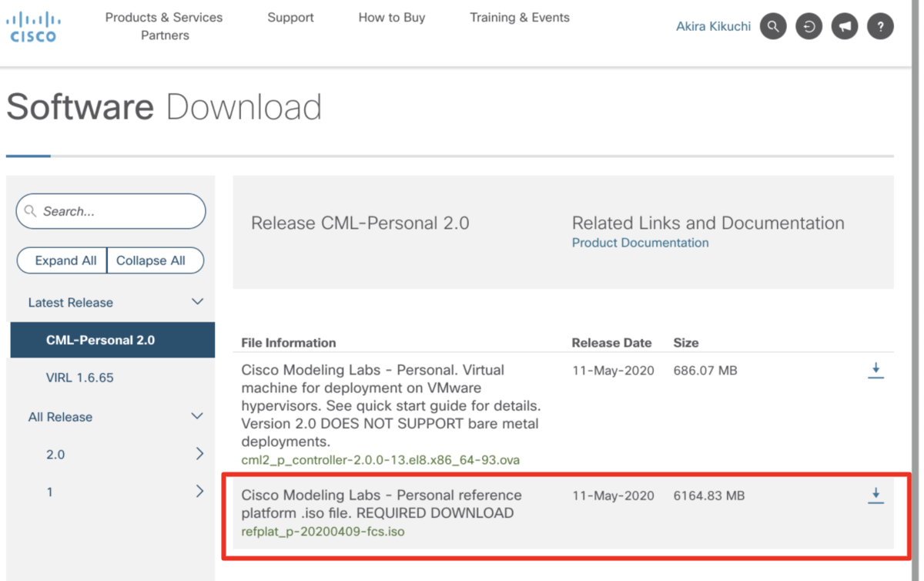
Task: Open the help question mark icon
Action: click(x=880, y=27)
